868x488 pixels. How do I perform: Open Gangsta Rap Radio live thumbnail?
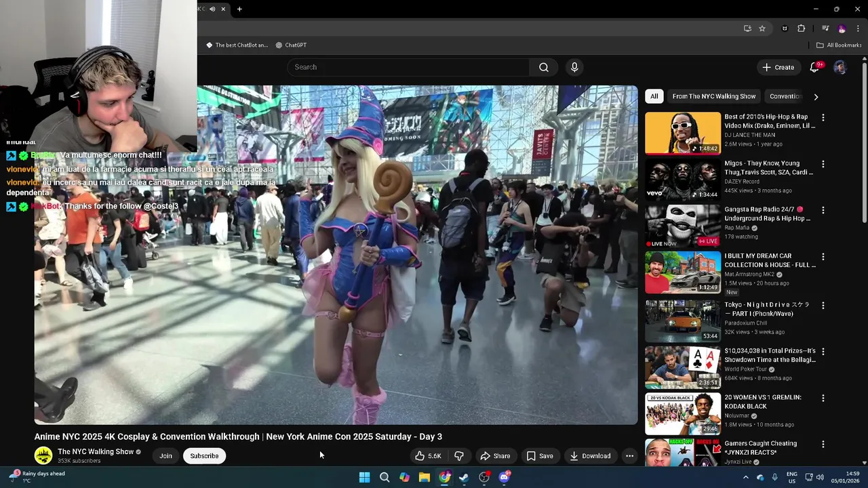683,226
